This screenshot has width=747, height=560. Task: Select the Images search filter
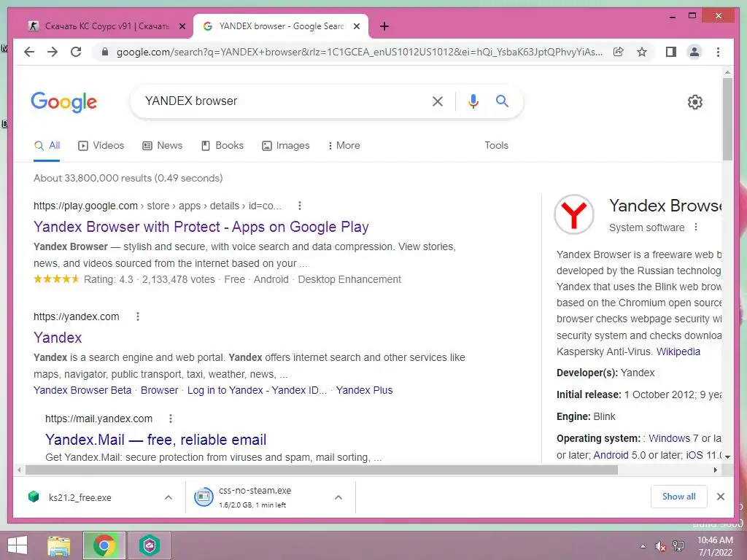[x=286, y=146]
